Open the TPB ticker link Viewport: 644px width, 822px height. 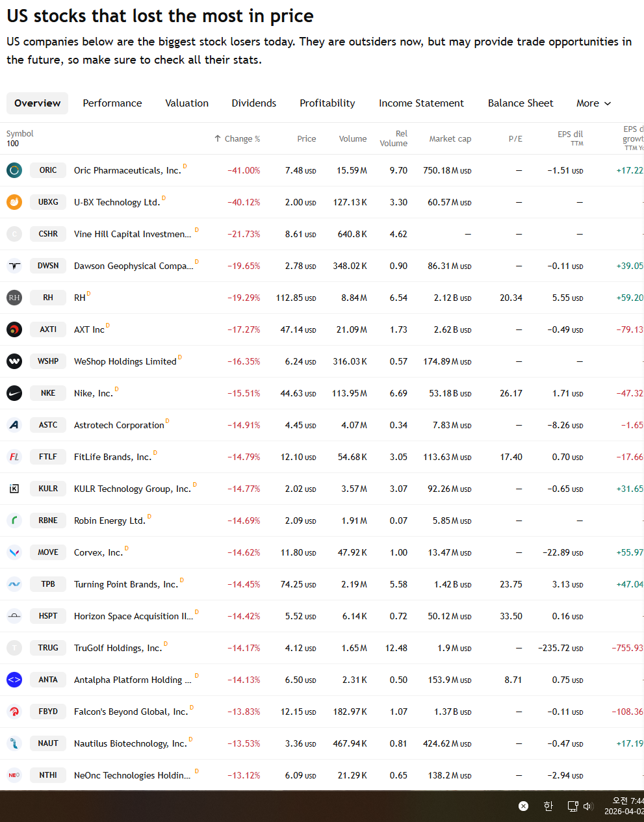(x=48, y=584)
